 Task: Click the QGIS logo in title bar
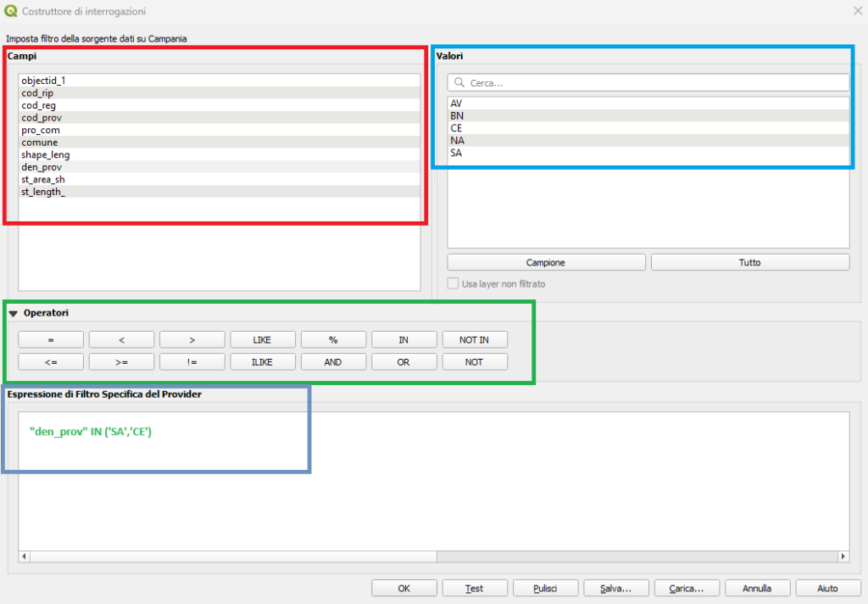pos(10,11)
